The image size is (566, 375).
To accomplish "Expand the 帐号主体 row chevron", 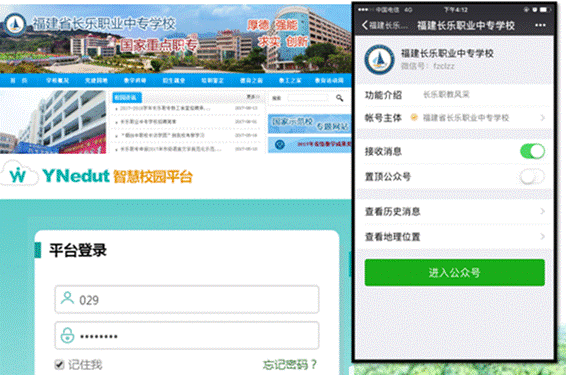I will click(x=542, y=118).
